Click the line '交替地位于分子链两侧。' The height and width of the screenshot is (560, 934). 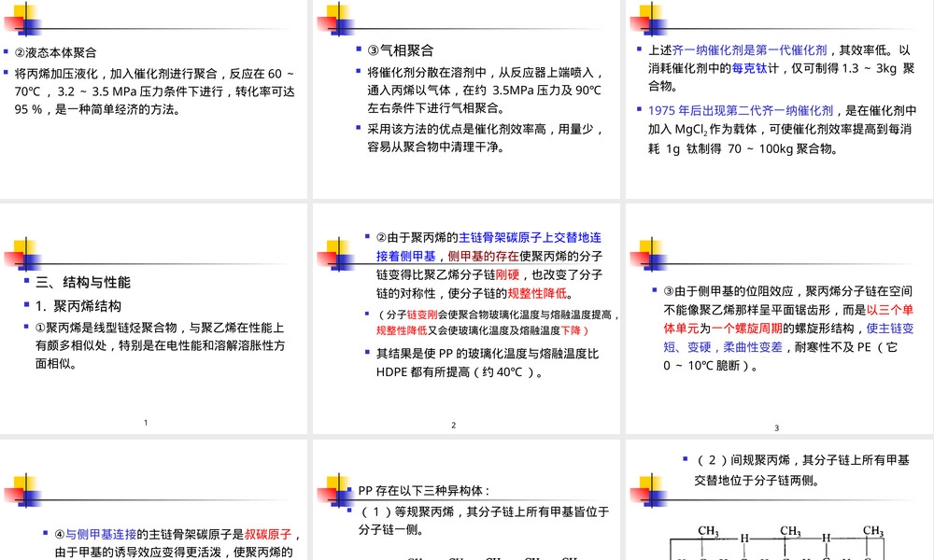[757, 481]
